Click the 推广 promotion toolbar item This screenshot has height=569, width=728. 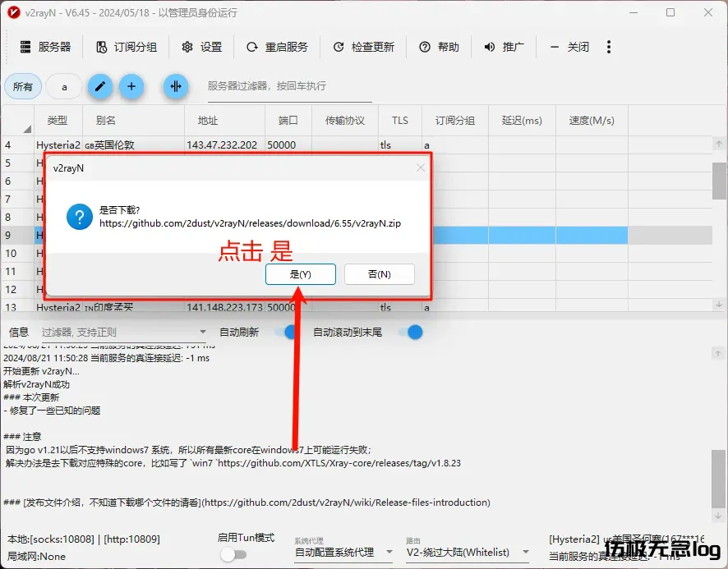tap(504, 47)
